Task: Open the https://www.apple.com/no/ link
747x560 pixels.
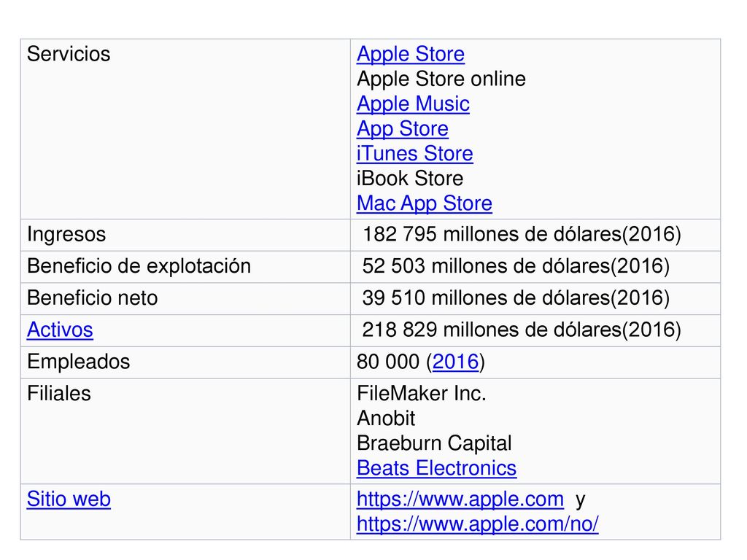Action: (477, 524)
